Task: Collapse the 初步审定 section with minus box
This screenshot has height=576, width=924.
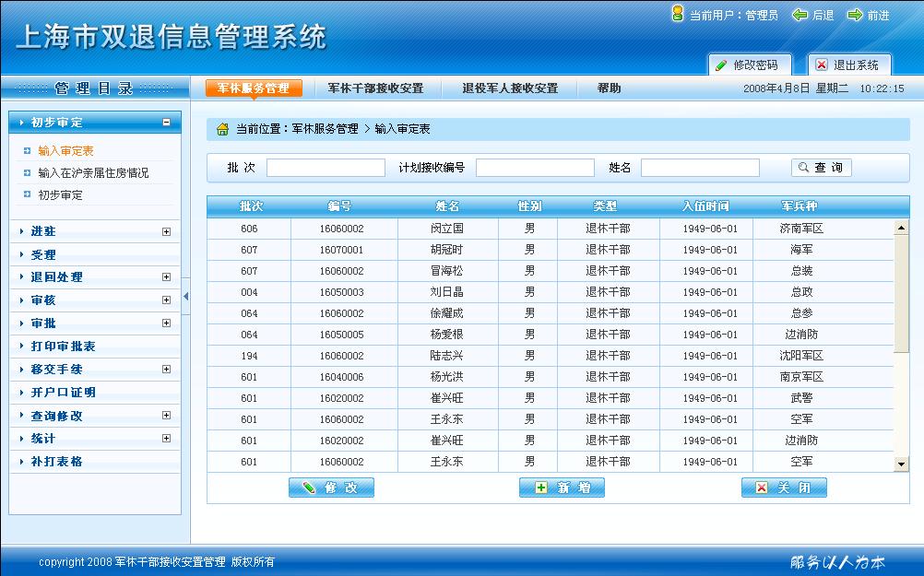Action: coord(166,122)
